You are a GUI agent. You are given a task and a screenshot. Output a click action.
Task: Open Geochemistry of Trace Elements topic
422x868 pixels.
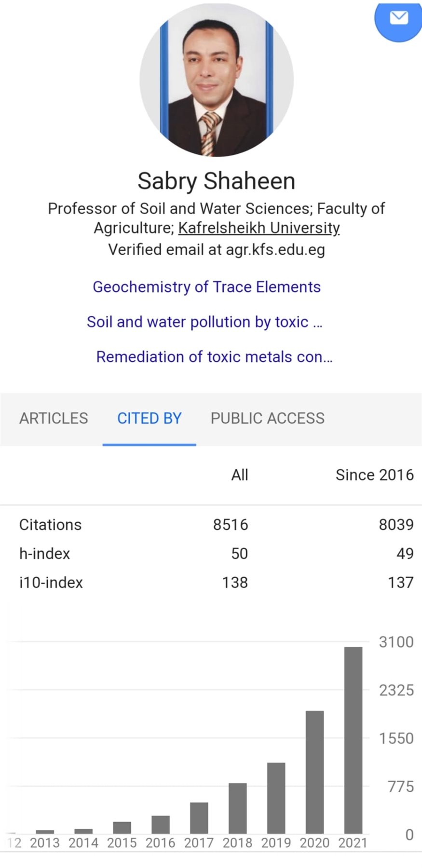206,287
